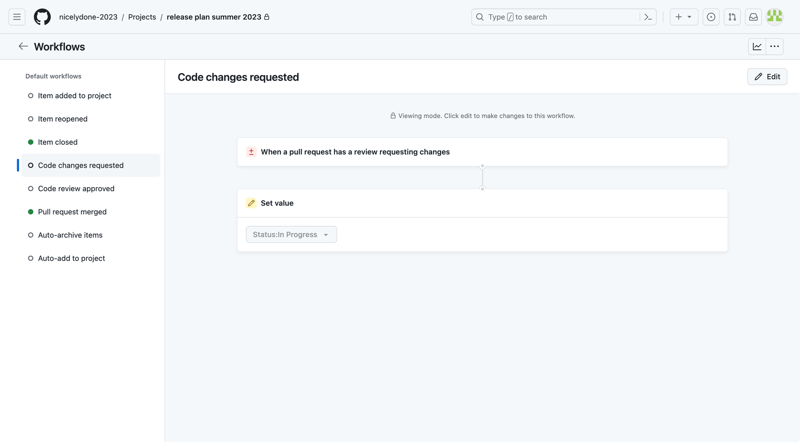Click the Default workflows heading
The width and height of the screenshot is (800, 442).
54,76
